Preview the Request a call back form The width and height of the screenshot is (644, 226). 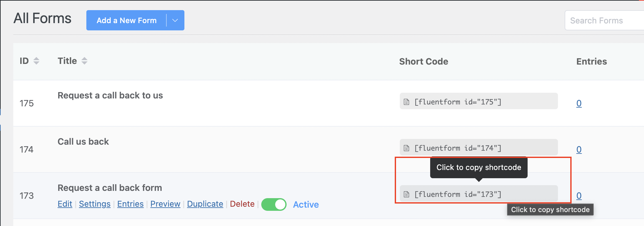(165, 204)
